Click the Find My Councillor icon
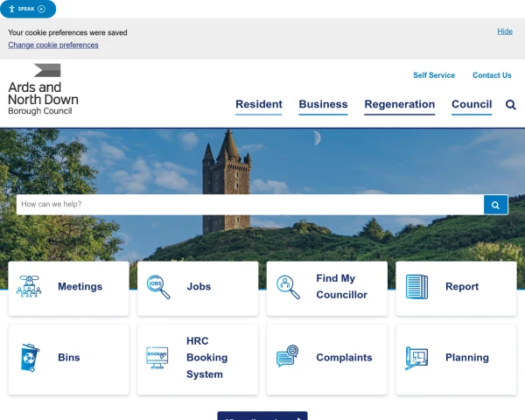The height and width of the screenshot is (420, 525). 288,287
